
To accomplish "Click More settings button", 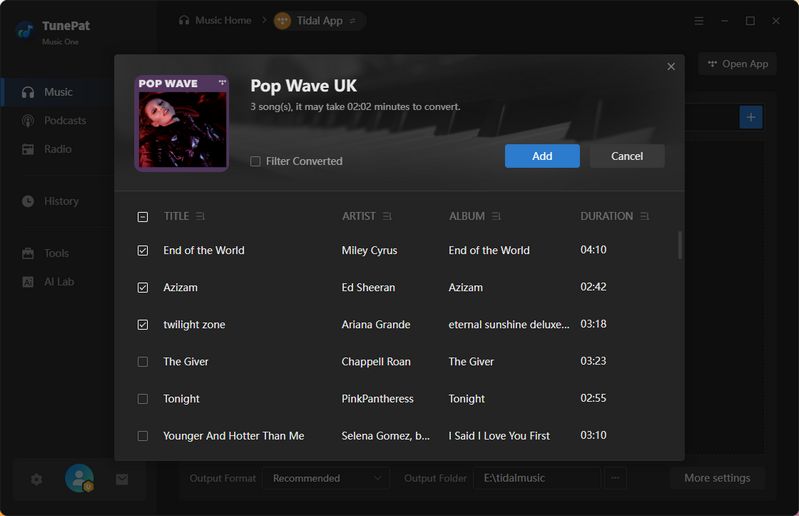I will 717,478.
